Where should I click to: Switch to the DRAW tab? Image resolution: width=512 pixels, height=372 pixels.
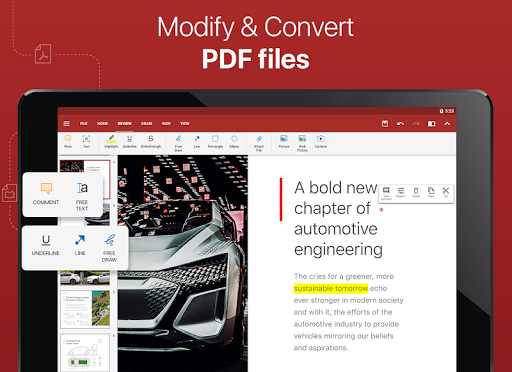pos(146,124)
